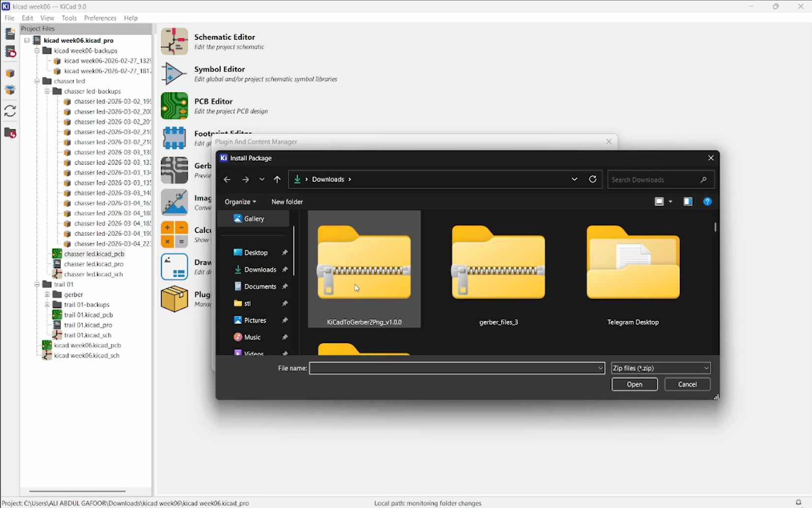The width and height of the screenshot is (812, 508).
Task: Click the Back arrow in Install Package dialog
Action: [x=227, y=179]
